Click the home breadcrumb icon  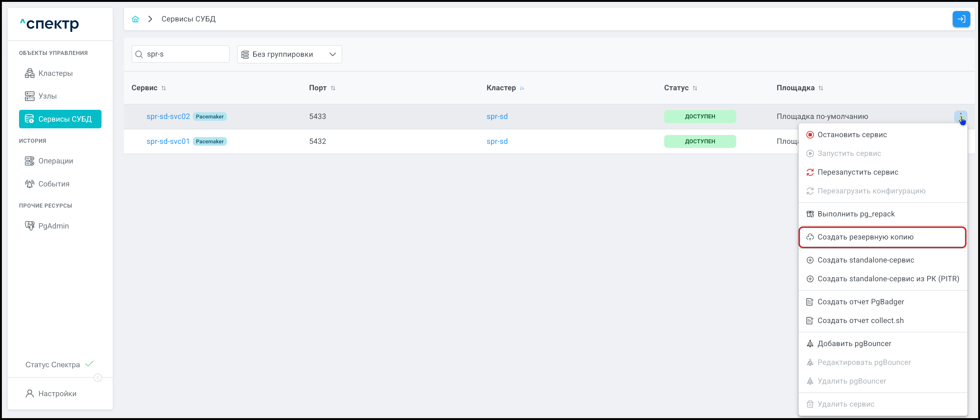pos(136,19)
